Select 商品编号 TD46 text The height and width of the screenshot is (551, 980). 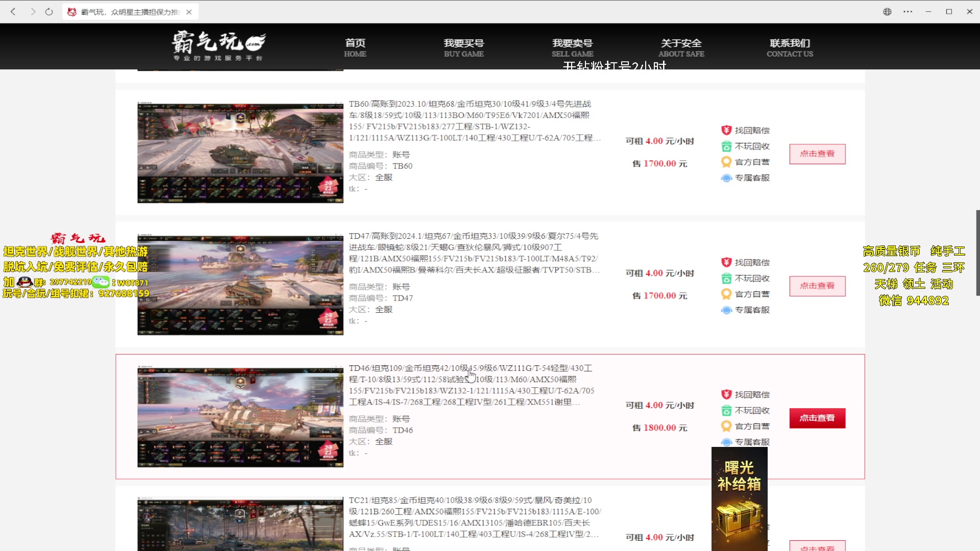(381, 431)
